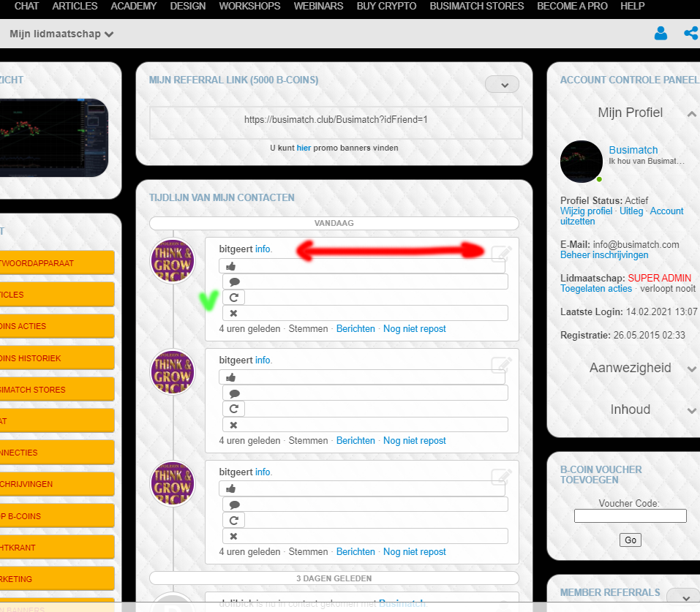Image resolution: width=700 pixels, height=612 pixels.
Task: Open the ARTICLES menu
Action: pos(75,7)
